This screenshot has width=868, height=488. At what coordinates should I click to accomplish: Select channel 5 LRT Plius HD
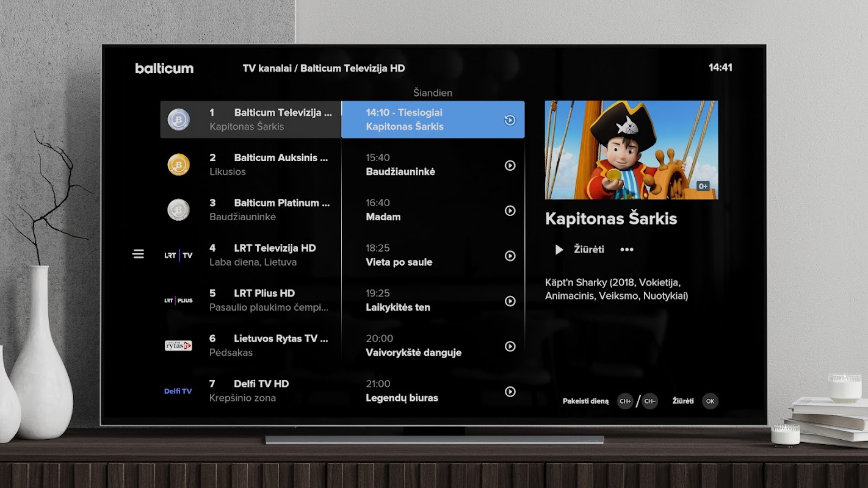250,300
